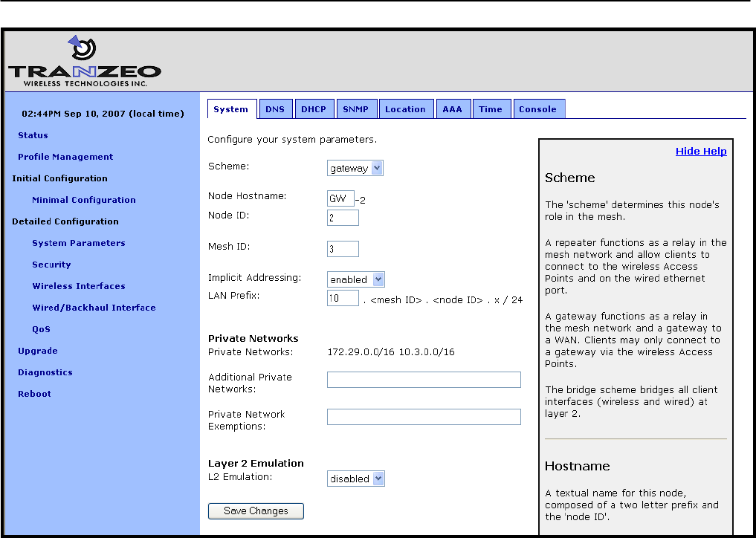The width and height of the screenshot is (756, 538).
Task: Click the Save Changes button
Action: point(256,511)
